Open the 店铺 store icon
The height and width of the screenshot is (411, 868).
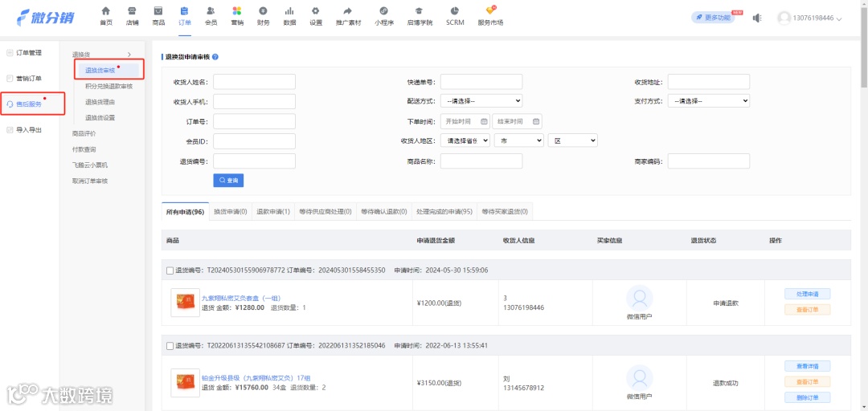point(132,11)
